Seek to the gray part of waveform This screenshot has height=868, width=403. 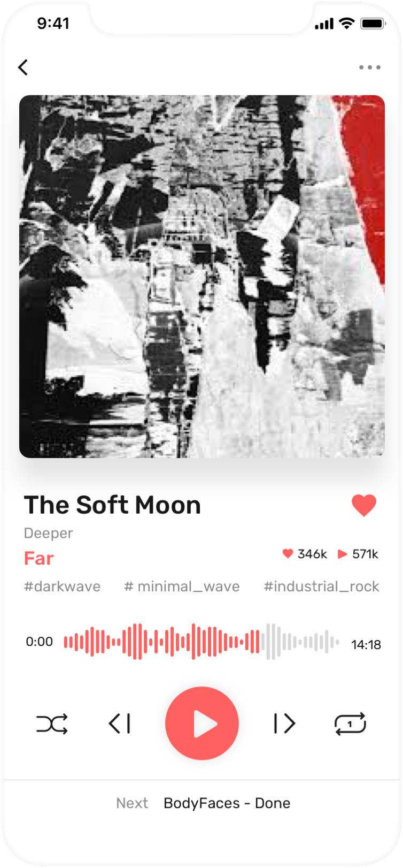301,642
